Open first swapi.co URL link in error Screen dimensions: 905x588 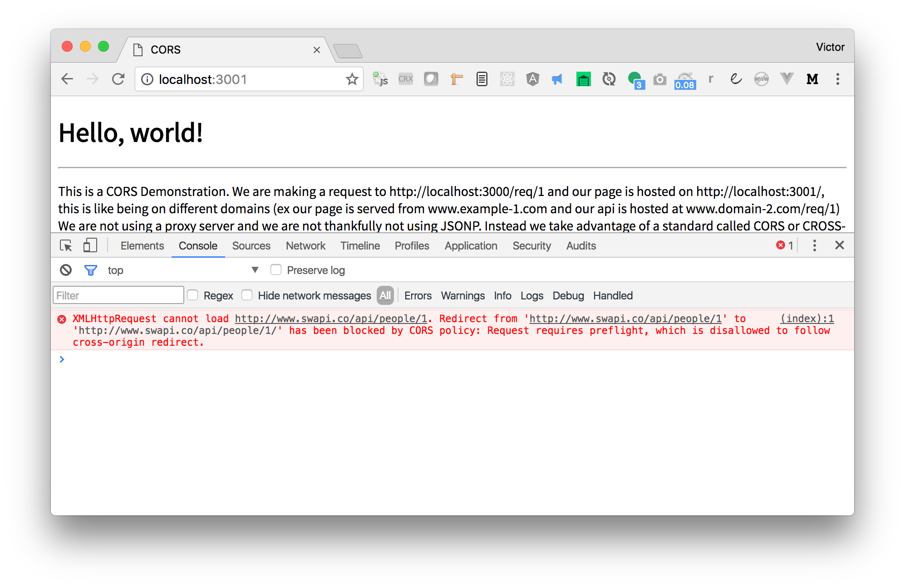[331, 318]
